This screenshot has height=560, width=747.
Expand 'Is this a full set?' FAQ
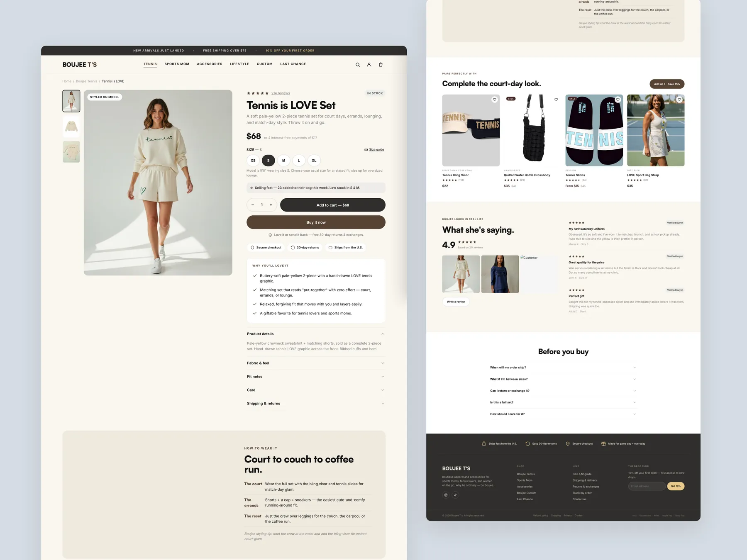click(x=563, y=402)
